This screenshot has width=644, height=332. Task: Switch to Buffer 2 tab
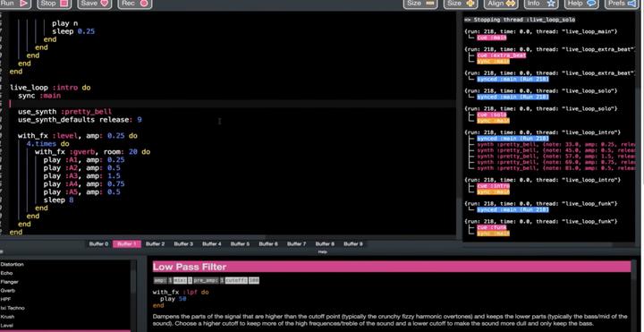click(x=156, y=244)
